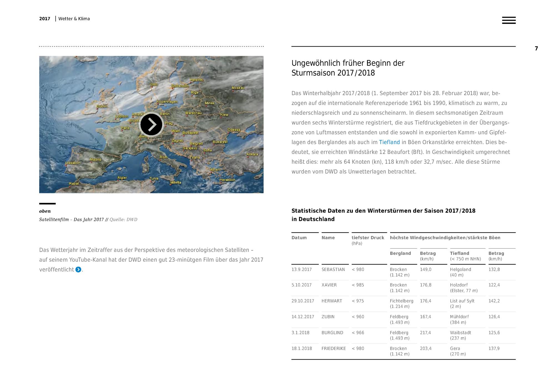Open the hamburger menu icon
This screenshot has height=392, width=555.
[x=509, y=20]
